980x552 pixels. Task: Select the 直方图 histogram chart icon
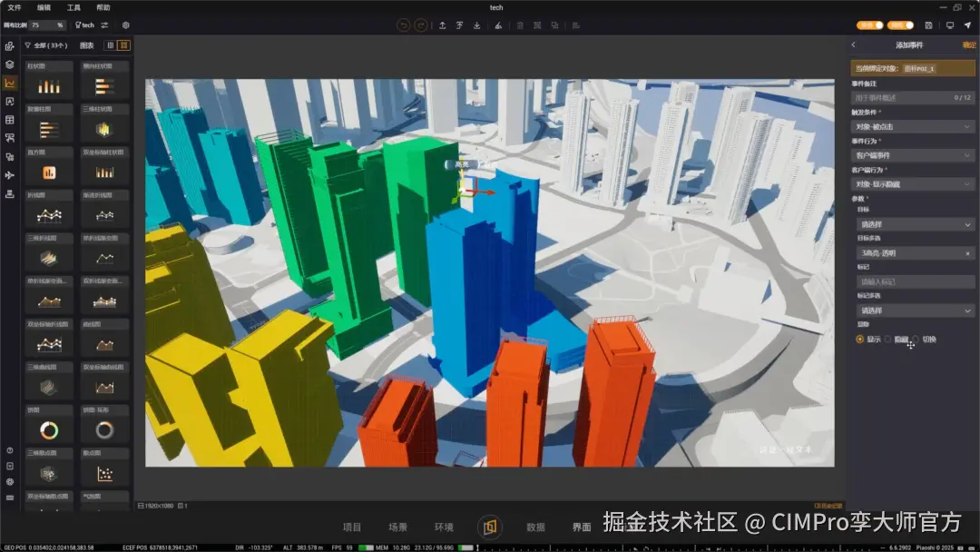pos(48,172)
